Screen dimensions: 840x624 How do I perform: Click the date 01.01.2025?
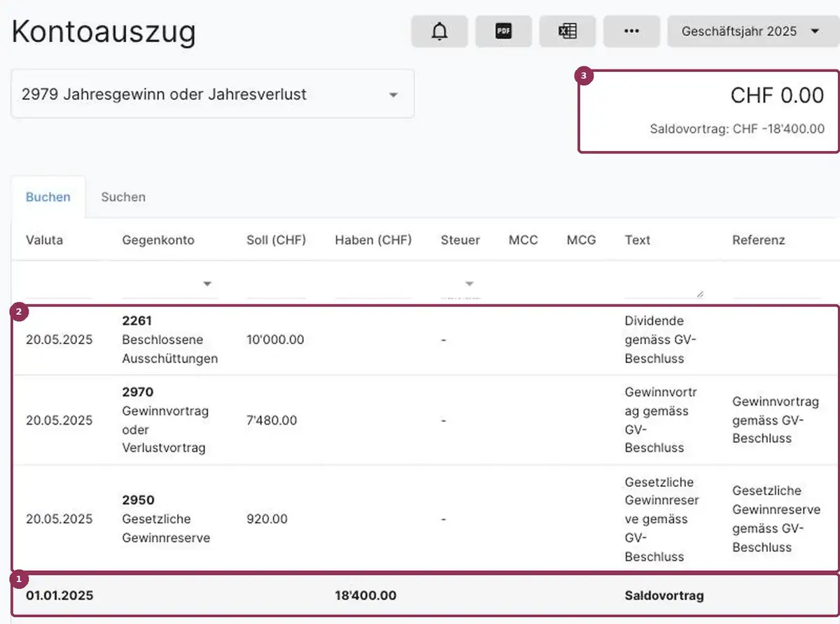click(x=59, y=596)
